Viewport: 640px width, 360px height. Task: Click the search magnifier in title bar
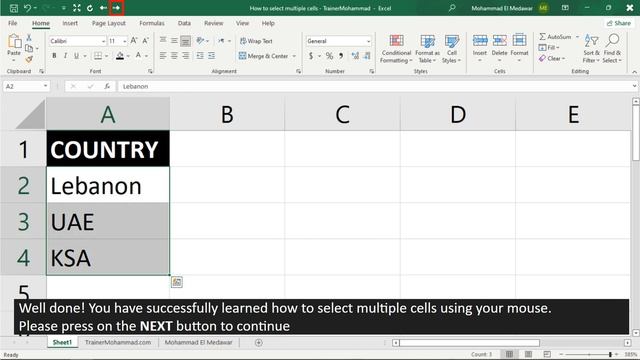[x=452, y=8]
